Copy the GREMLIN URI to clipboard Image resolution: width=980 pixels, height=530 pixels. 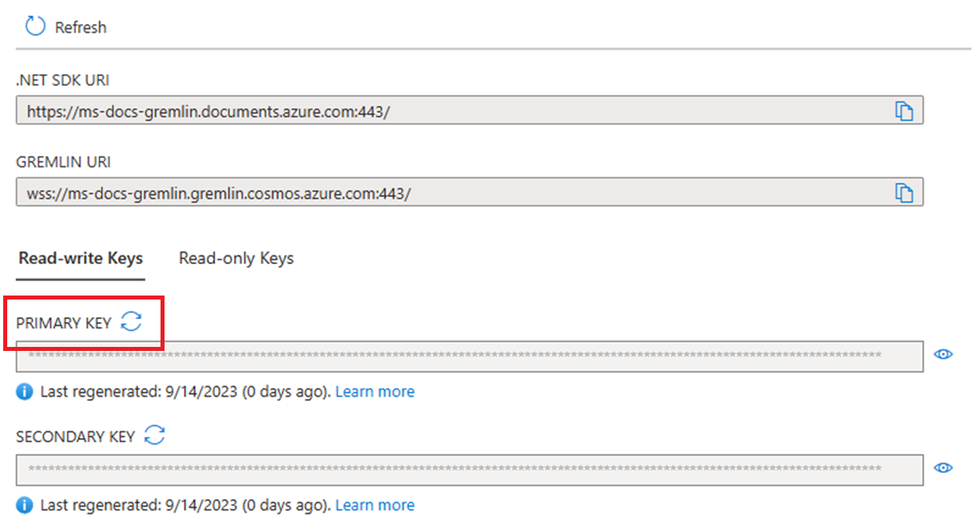[x=905, y=193]
